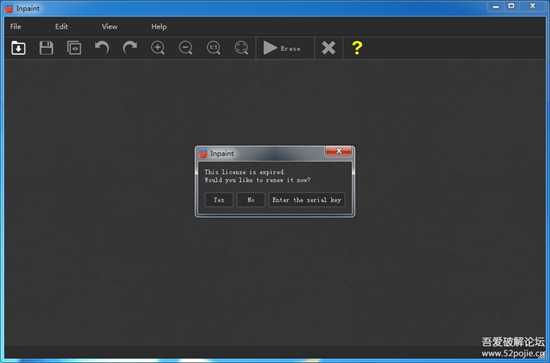Image resolution: width=550 pixels, height=363 pixels.
Task: Undo the last action with the toolbar arrow
Action: [x=102, y=48]
